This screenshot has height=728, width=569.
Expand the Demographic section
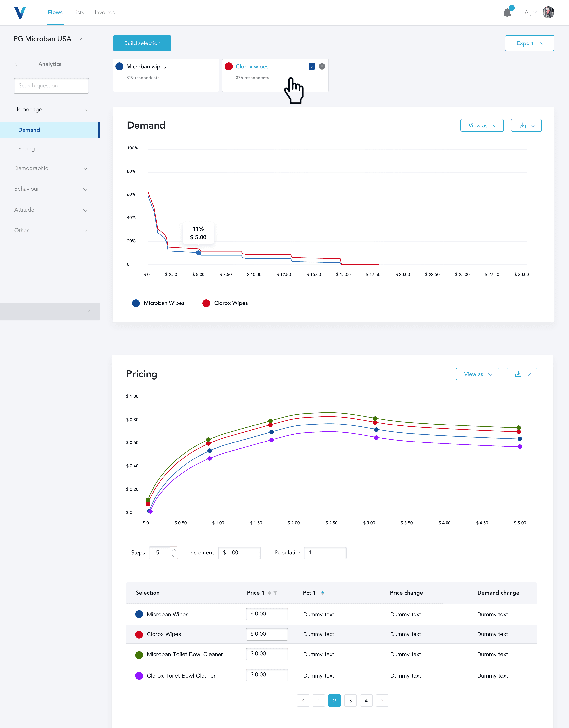click(51, 168)
